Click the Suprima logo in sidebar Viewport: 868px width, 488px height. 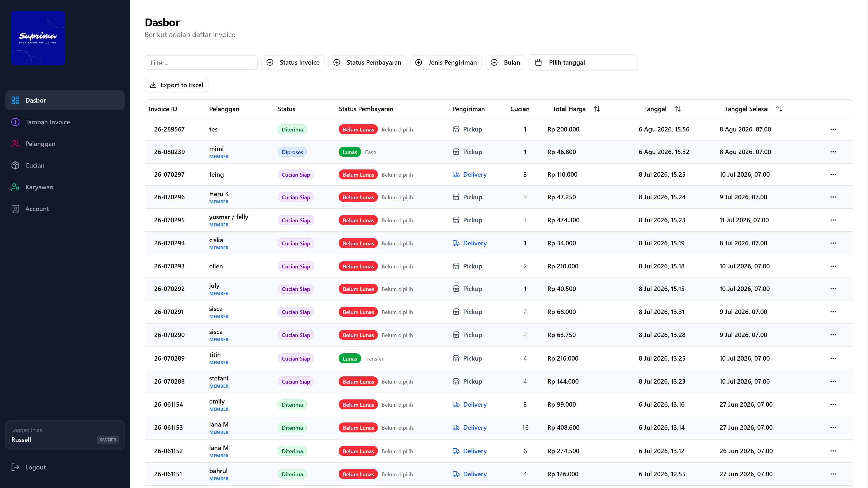tap(38, 38)
